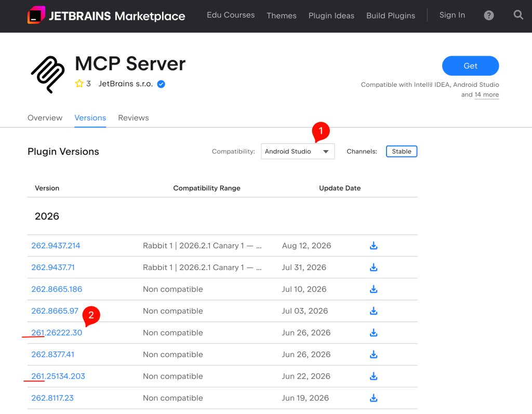
Task: Switch to the Overview tab
Action: (45, 118)
